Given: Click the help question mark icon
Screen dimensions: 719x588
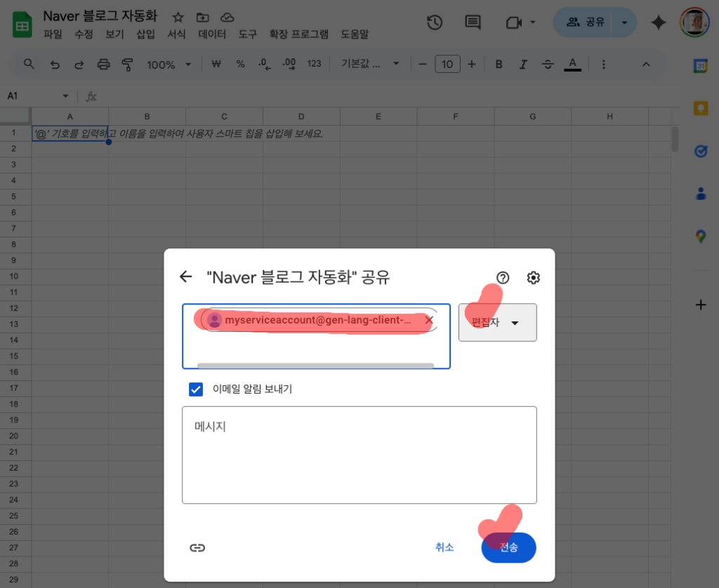Looking at the screenshot, I should (x=502, y=277).
